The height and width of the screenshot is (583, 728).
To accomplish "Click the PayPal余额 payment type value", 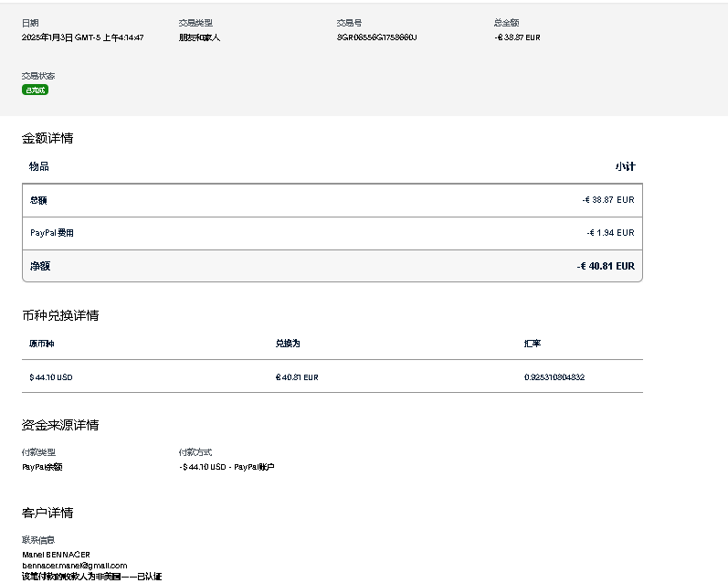I will coord(42,467).
